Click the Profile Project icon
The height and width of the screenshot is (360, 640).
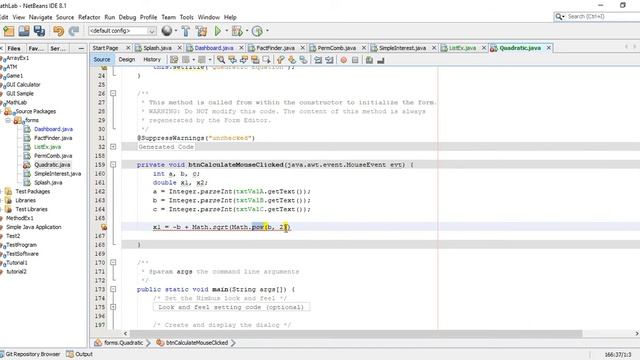(x=257, y=31)
